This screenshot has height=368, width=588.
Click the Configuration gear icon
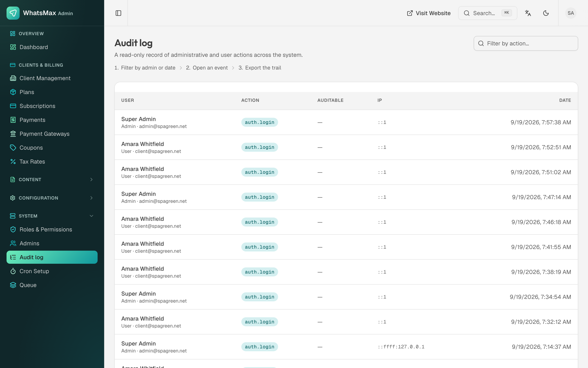pos(13,198)
